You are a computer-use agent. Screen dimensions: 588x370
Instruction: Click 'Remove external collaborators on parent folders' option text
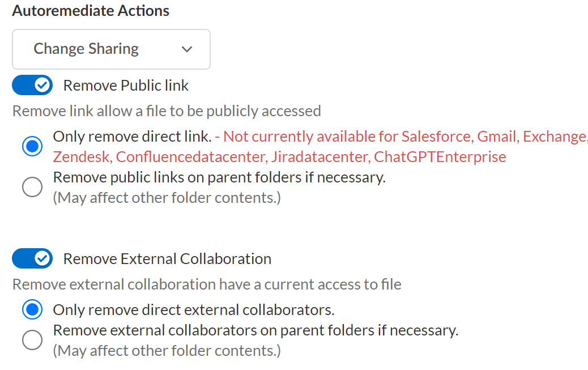(255, 330)
